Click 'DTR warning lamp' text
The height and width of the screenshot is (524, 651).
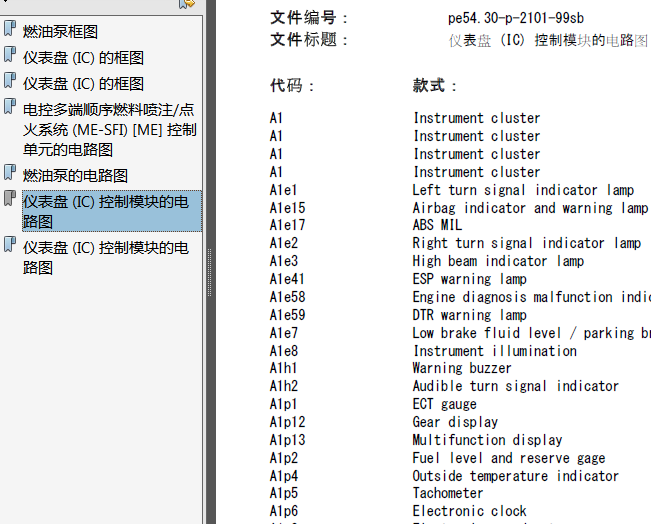pyautogui.click(x=470, y=315)
